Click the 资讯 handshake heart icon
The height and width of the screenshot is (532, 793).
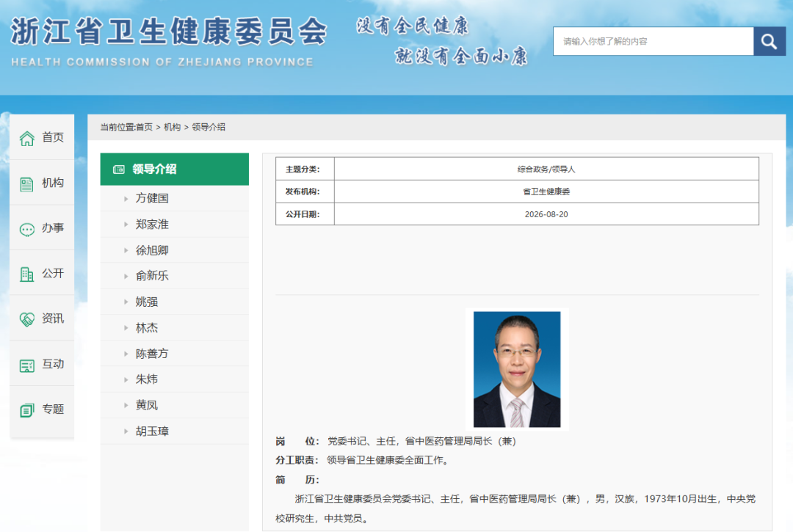(27, 319)
